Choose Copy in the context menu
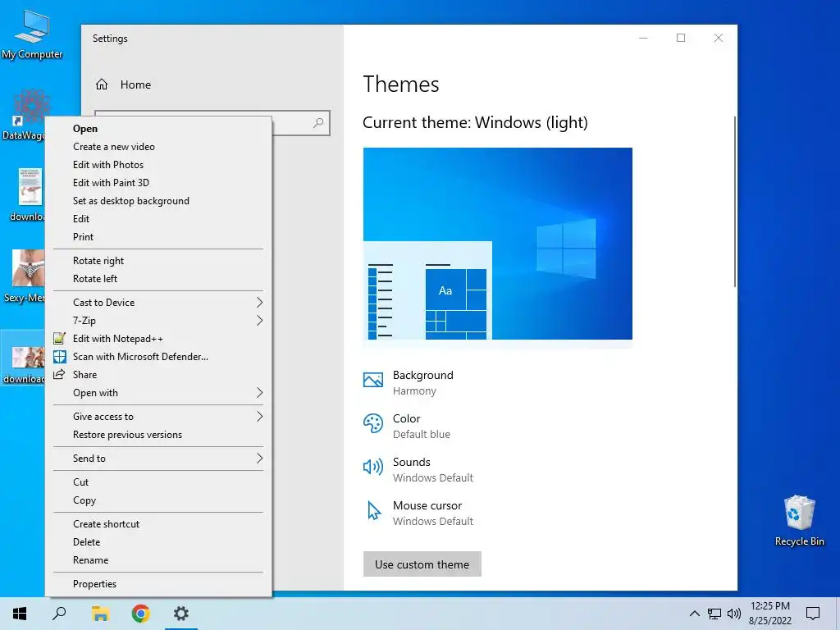The width and height of the screenshot is (840, 630). click(158, 500)
